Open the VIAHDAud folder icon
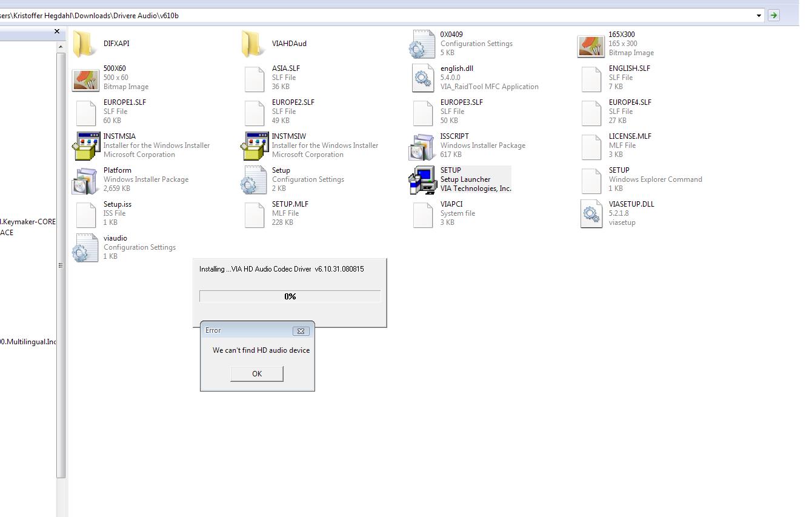This screenshot has width=812, height=517. [x=253, y=44]
